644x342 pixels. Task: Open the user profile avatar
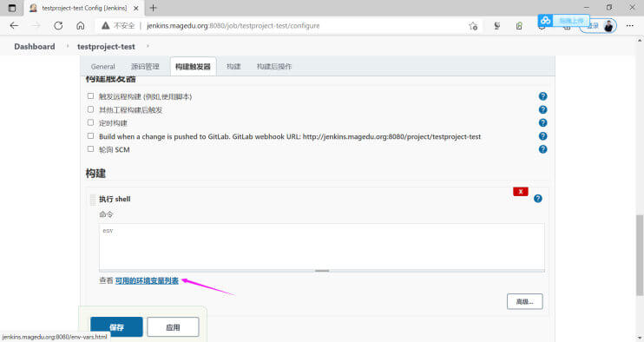pos(608,26)
